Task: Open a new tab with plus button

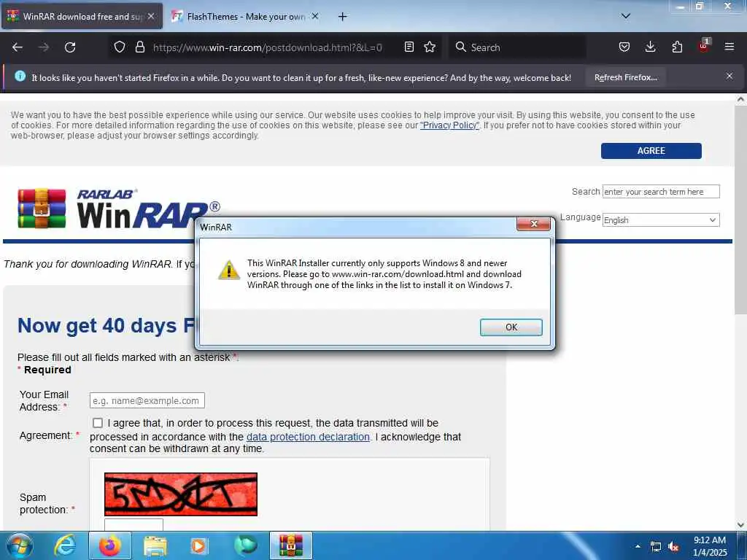Action: [x=342, y=17]
